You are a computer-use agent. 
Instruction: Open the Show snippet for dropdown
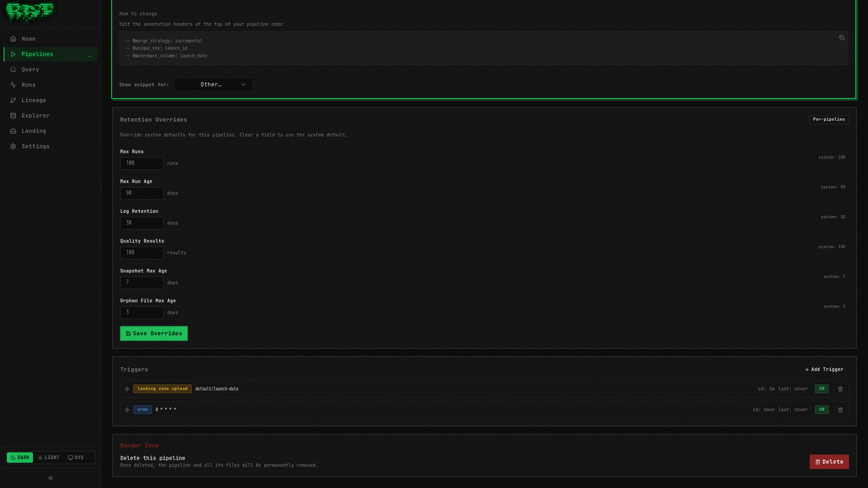(212, 84)
